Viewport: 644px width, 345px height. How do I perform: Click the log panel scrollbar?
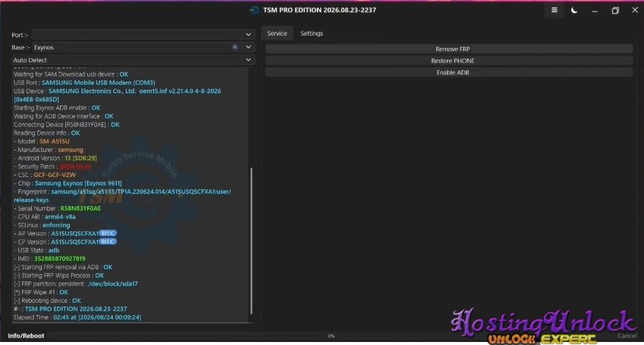click(251, 241)
